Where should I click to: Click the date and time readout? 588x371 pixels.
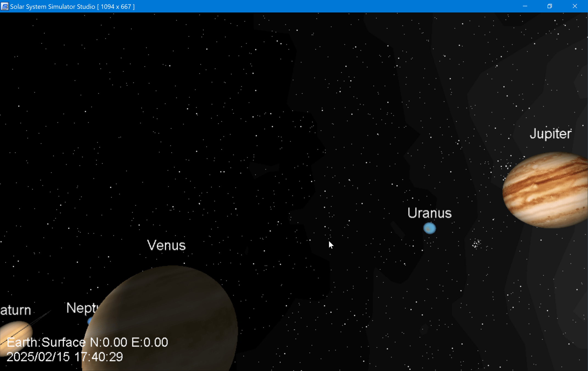click(65, 357)
